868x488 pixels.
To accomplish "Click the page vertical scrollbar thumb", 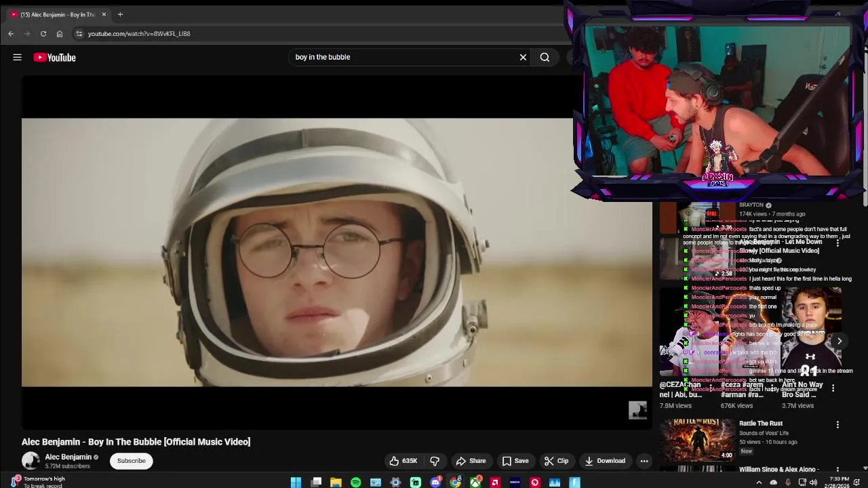I will (x=864, y=129).
